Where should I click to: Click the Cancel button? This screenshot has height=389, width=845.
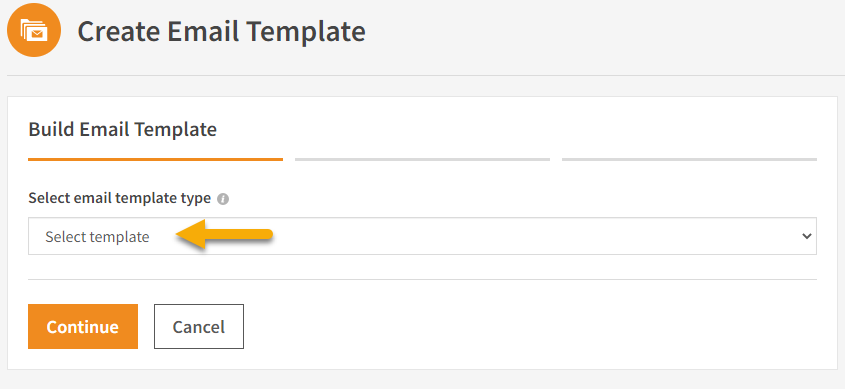pyautogui.click(x=199, y=327)
